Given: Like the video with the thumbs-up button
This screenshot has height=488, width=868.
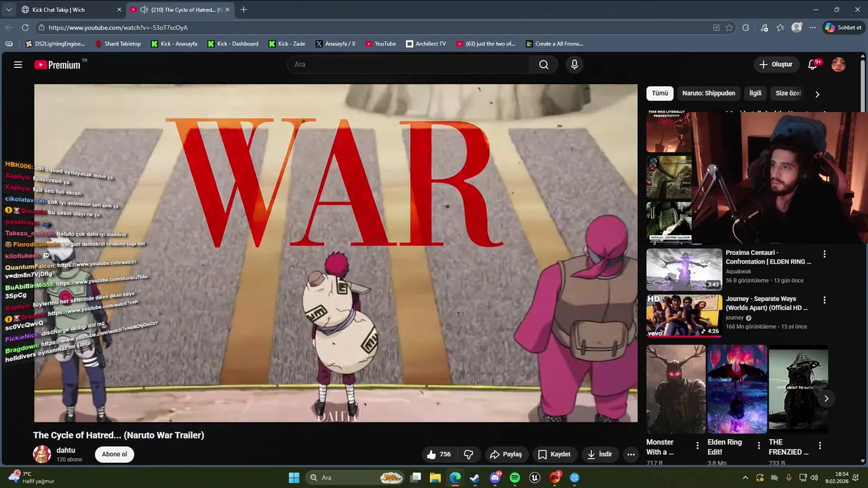Looking at the screenshot, I should point(439,454).
